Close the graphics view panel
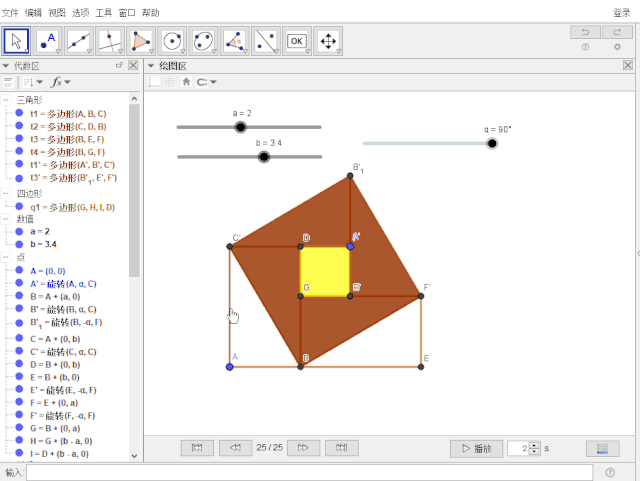The width and height of the screenshot is (640, 481). [x=628, y=65]
